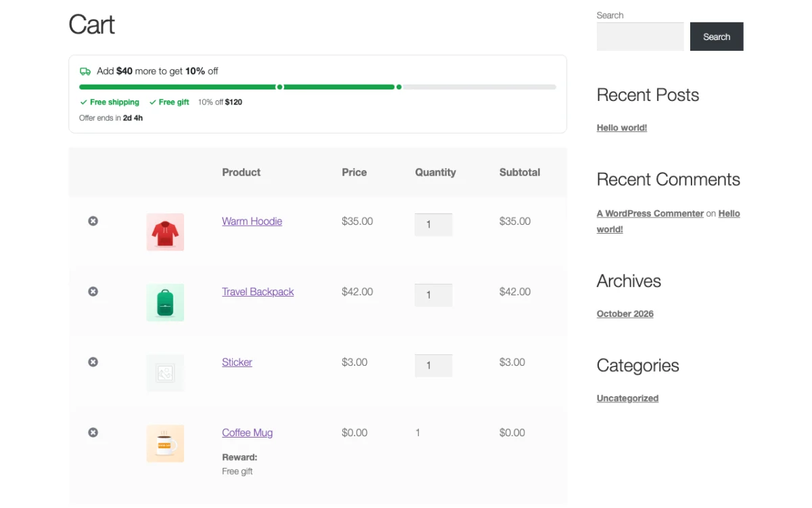Click the Price column header
The image size is (812, 508).
point(355,173)
